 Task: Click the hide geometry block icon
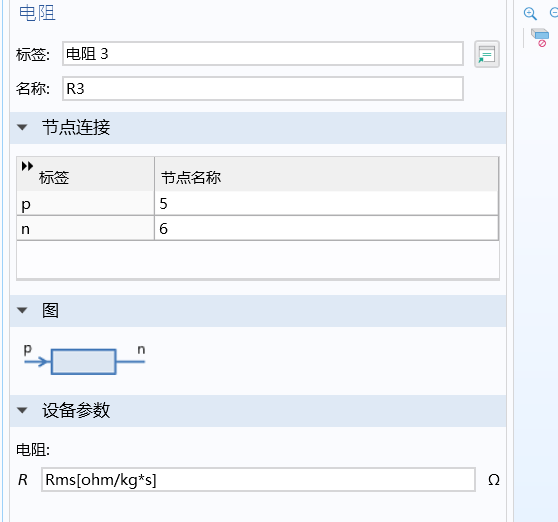[540, 38]
